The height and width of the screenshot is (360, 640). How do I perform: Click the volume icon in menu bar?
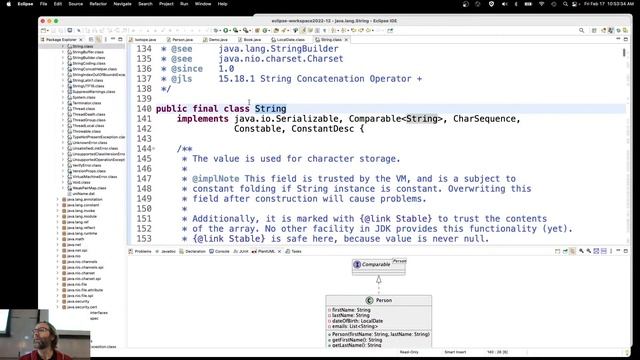504,4
